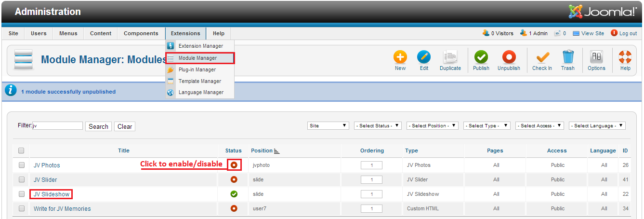This screenshot has height=219, width=644.
Task: Select Extension Manager from dropdown
Action: [200, 46]
